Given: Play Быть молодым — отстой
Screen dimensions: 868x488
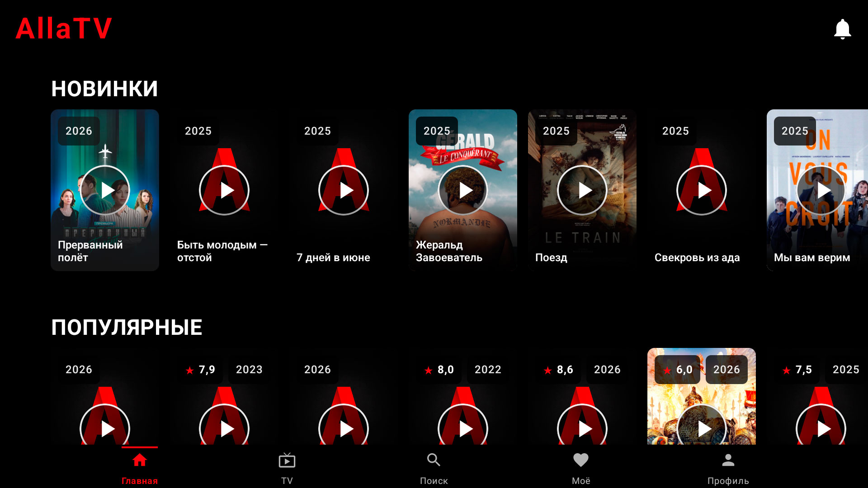Looking at the screenshot, I should pyautogui.click(x=224, y=190).
